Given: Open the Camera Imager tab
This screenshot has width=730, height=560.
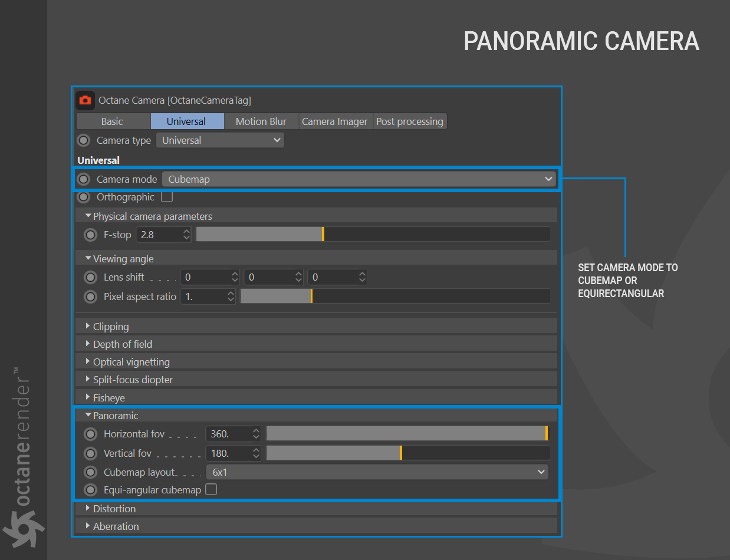Looking at the screenshot, I should pos(335,121).
